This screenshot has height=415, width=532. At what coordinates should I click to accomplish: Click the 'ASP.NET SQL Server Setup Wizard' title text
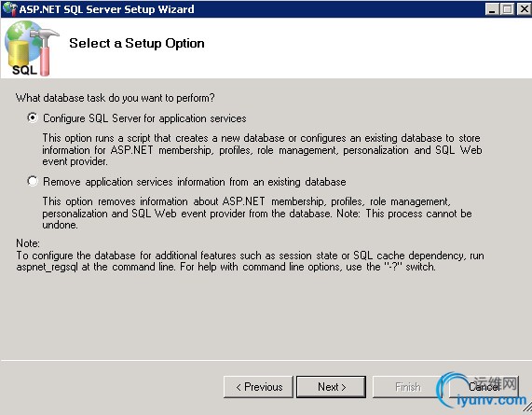[x=106, y=9]
